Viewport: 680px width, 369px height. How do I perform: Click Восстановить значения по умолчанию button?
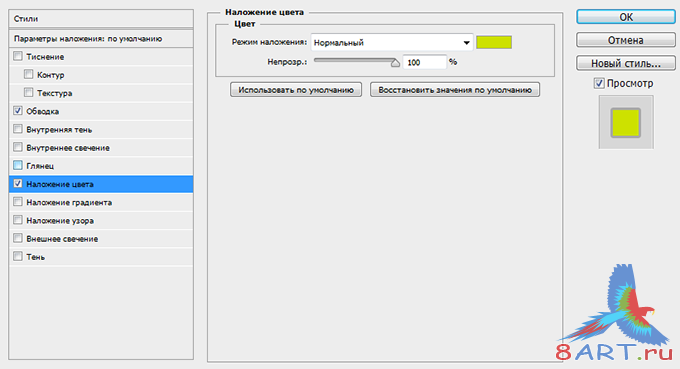[455, 90]
